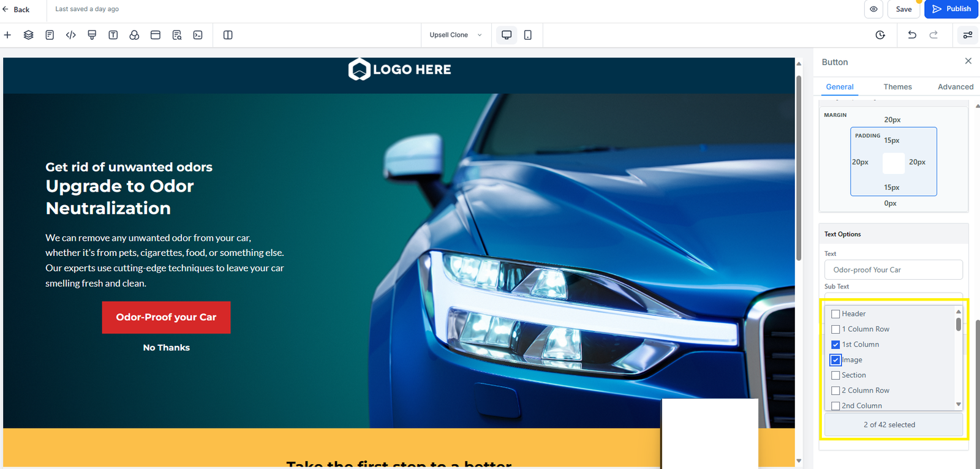
Task: Switch to the Themes tab
Action: click(x=897, y=87)
